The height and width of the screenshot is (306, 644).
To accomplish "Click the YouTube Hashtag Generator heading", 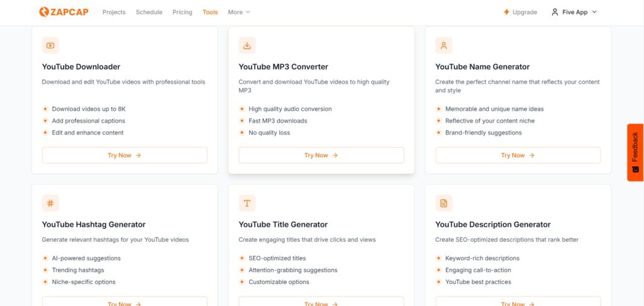I will (94, 225).
